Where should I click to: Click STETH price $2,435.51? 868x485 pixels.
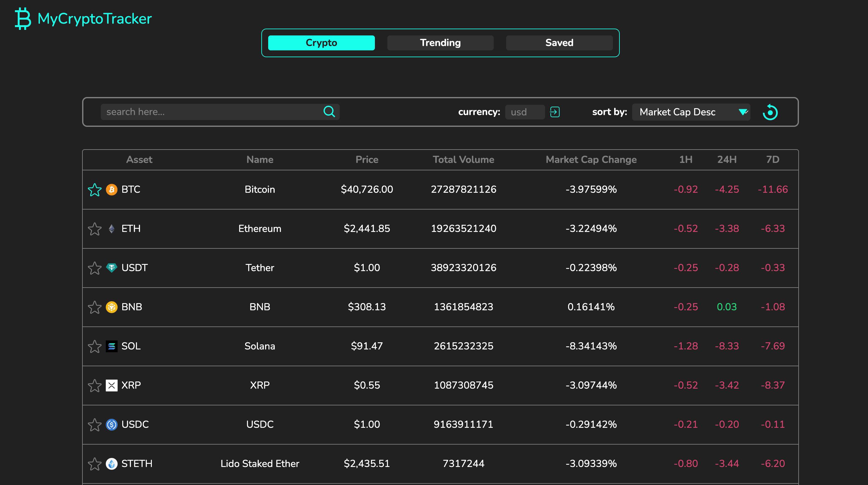(x=367, y=464)
